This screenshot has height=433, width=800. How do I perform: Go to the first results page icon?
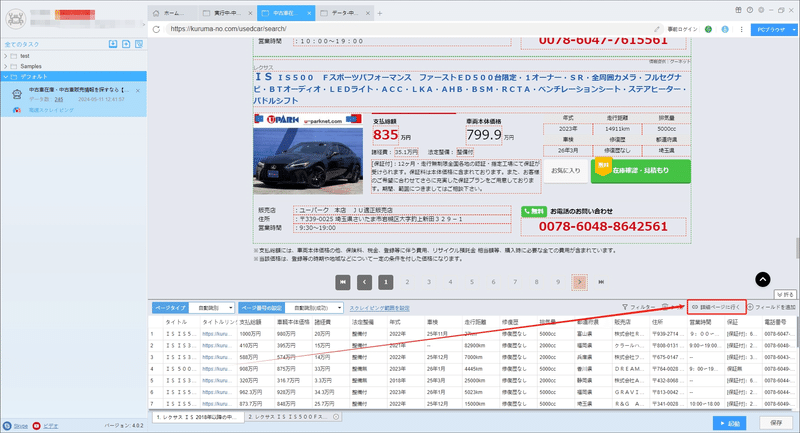click(343, 282)
